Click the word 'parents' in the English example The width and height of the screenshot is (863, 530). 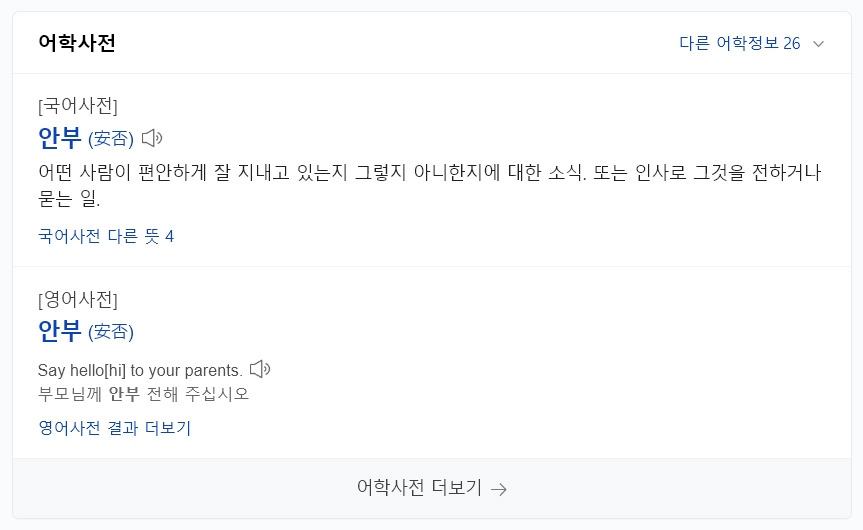point(212,370)
